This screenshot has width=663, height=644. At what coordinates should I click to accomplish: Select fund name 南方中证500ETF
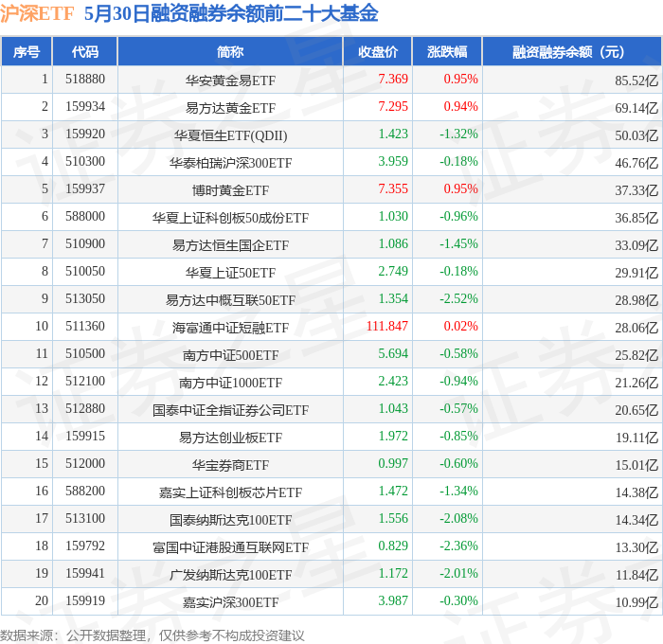coord(230,355)
